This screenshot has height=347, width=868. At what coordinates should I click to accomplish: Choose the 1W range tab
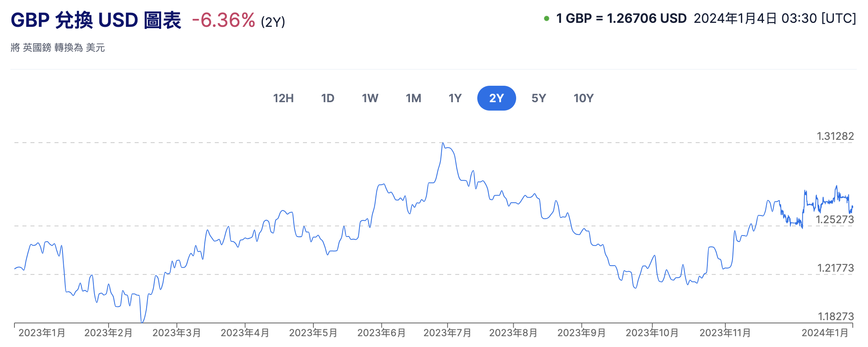(370, 98)
